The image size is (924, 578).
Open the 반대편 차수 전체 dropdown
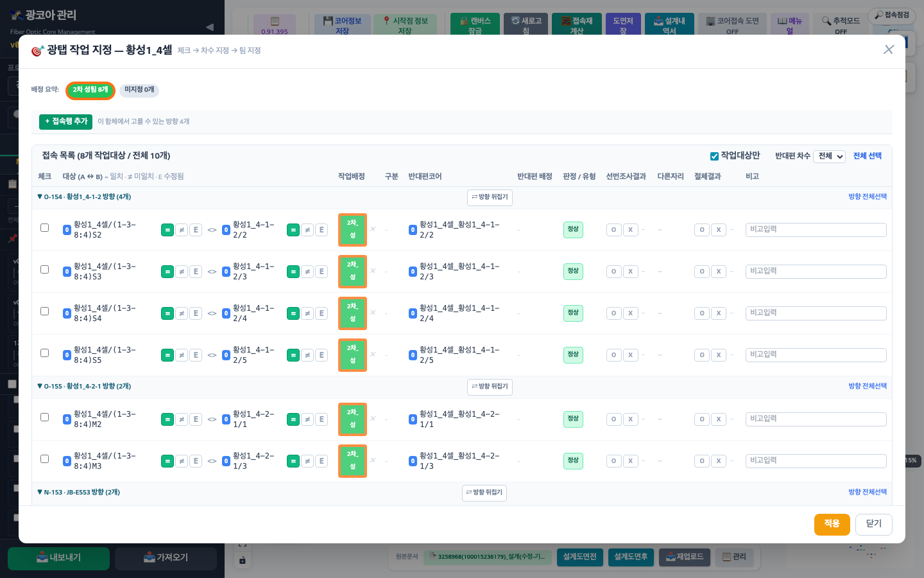click(829, 156)
